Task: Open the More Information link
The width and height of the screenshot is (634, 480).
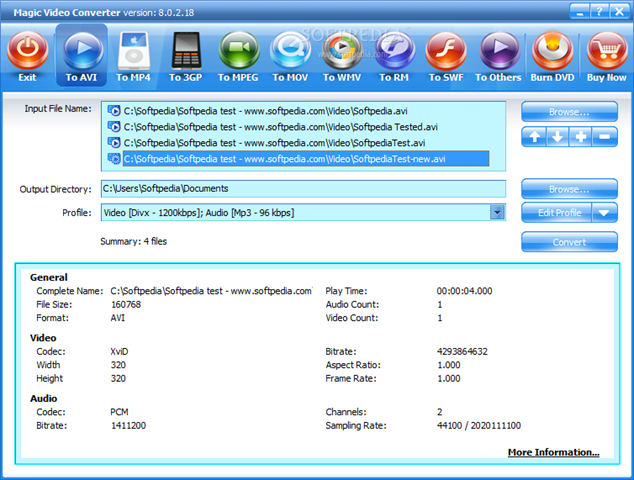Action: click(553, 452)
